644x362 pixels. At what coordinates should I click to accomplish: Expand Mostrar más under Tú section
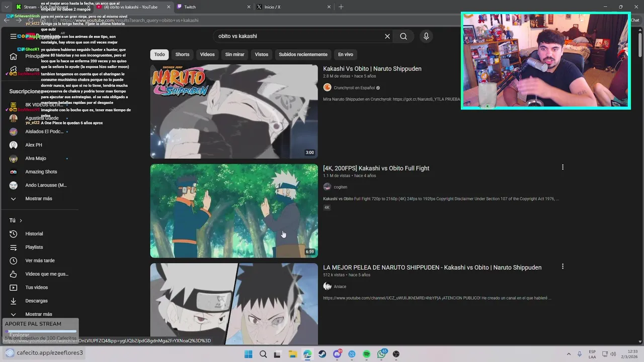click(x=40, y=314)
